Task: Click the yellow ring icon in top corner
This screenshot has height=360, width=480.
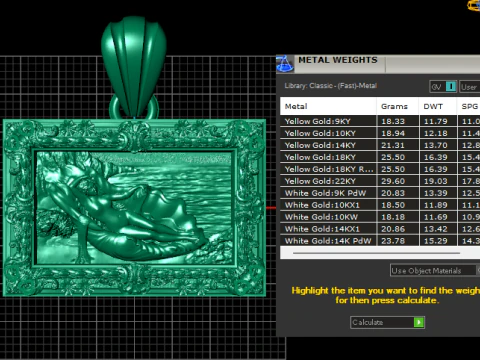Action: pyautogui.click(x=474, y=5)
